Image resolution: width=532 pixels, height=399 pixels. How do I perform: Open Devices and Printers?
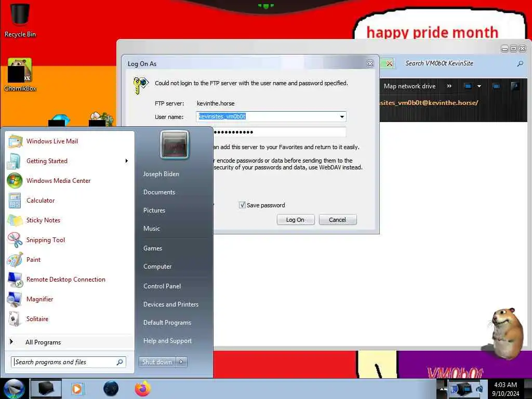pyautogui.click(x=170, y=304)
